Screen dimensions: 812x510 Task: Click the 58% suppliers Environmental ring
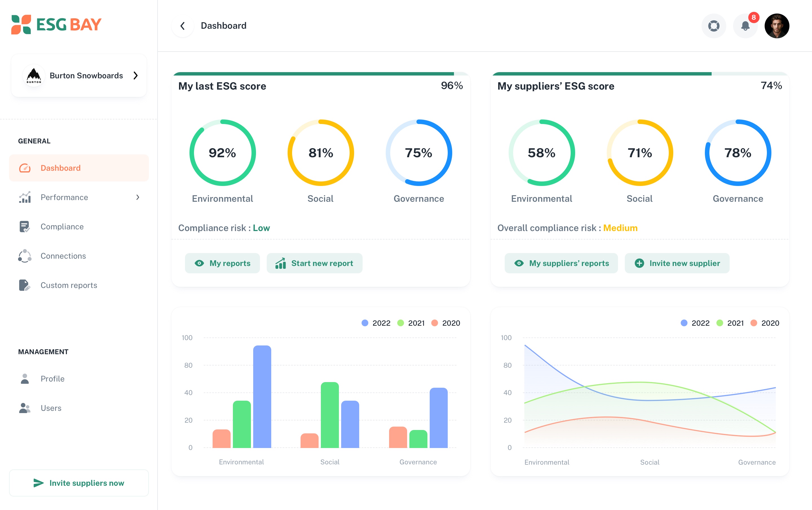542,153
